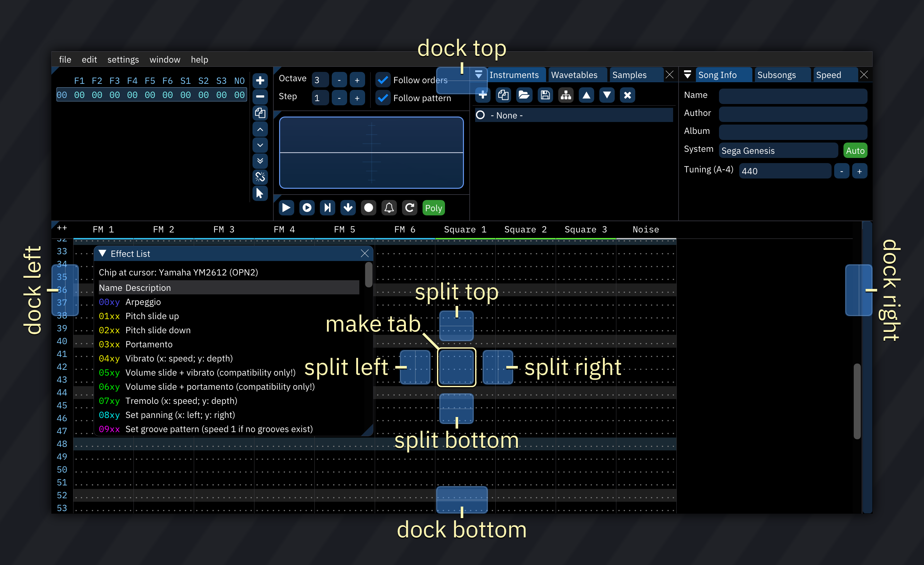Image resolution: width=924 pixels, height=565 pixels.
Task: Open the settings menu
Action: click(123, 59)
